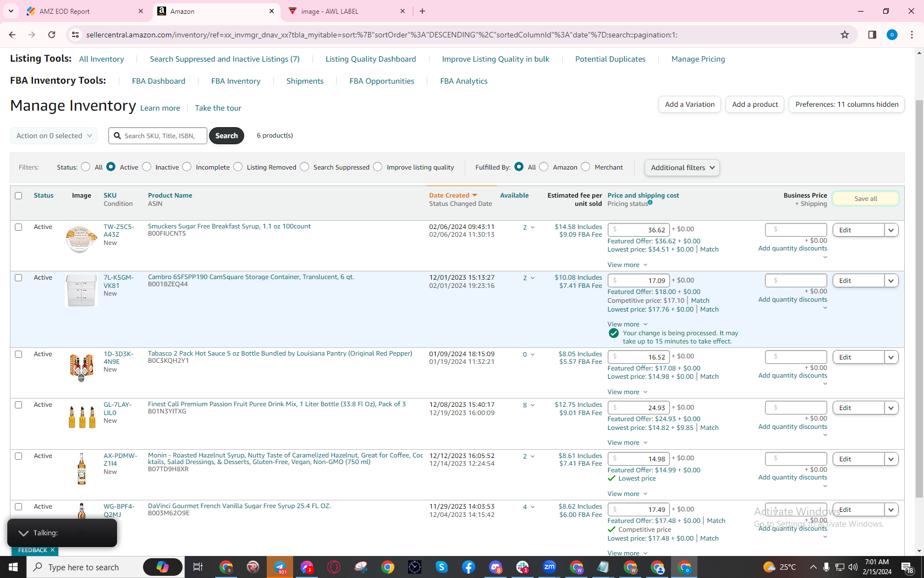Check the select-all header checkbox

tap(19, 195)
